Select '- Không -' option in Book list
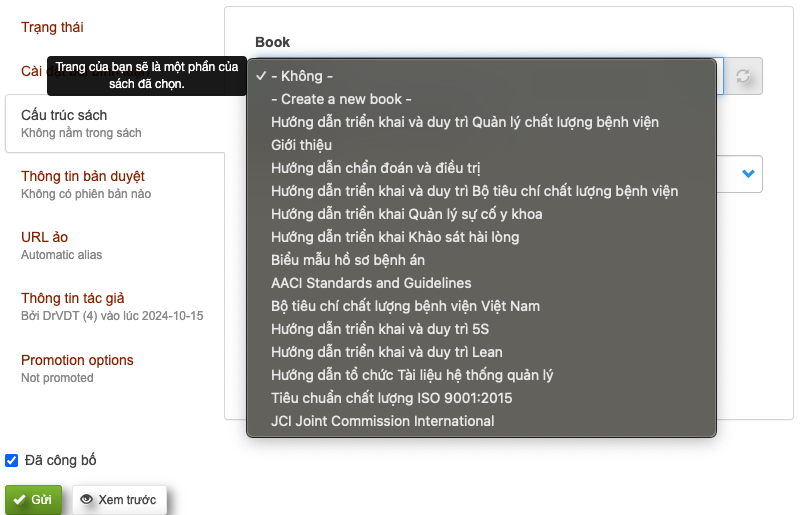The width and height of the screenshot is (800, 515). click(302, 76)
